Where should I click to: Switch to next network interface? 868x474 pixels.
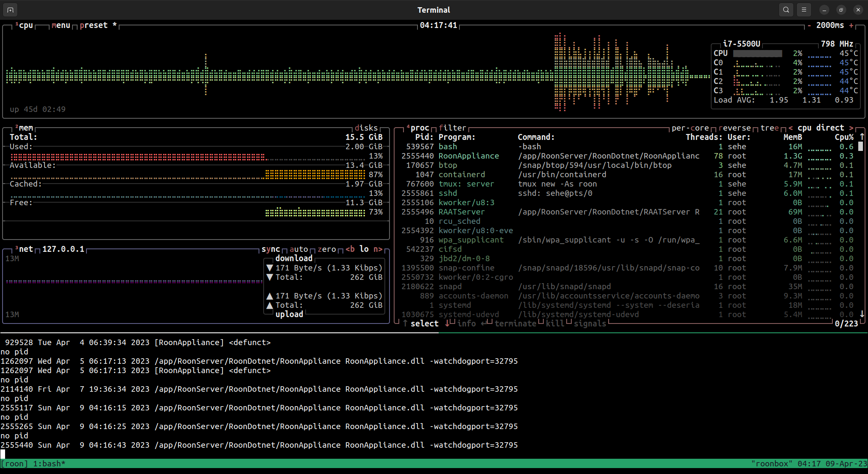378,249
